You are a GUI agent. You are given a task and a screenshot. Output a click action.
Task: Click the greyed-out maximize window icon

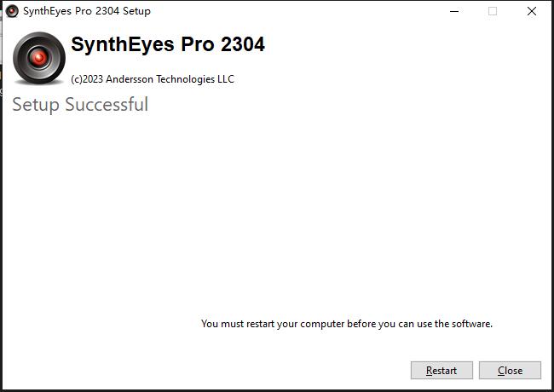coord(493,11)
